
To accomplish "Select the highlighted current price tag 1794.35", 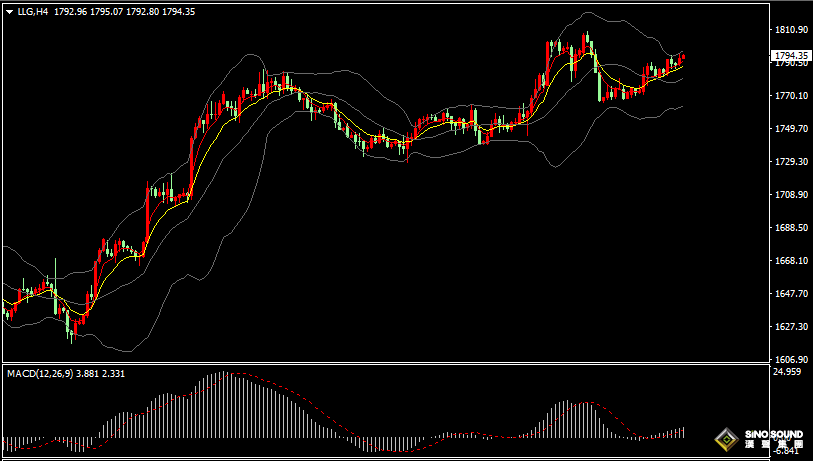I will click(791, 56).
